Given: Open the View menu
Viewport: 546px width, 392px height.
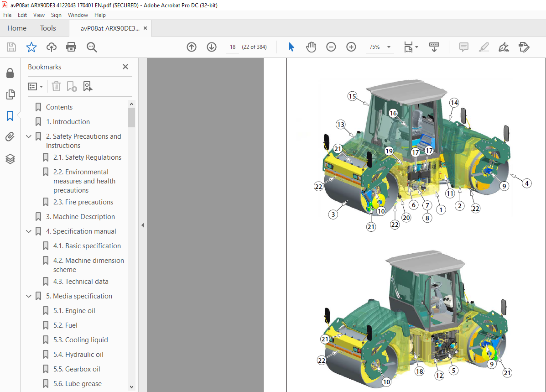Looking at the screenshot, I should click(39, 15).
